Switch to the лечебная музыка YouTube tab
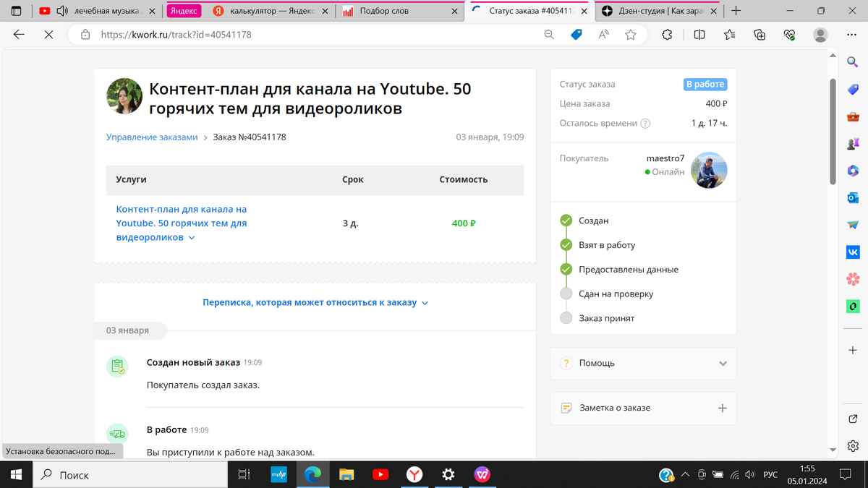 [98, 11]
